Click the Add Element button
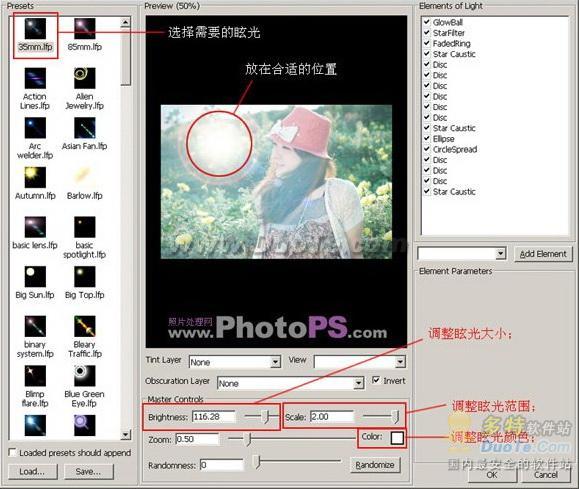 543,254
